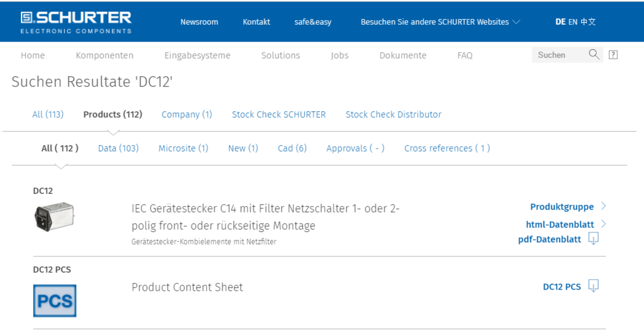The image size is (644, 336).
Task: Click the search magnifier icon
Action: tap(594, 54)
